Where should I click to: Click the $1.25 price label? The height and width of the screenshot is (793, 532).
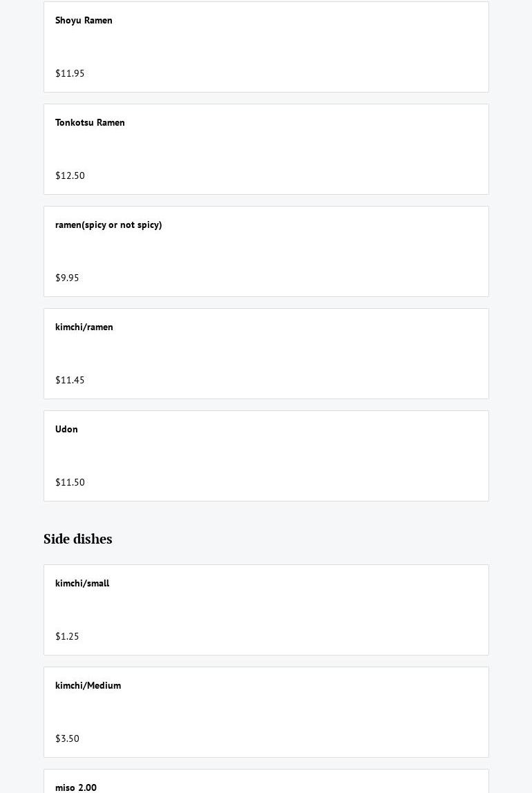67,636
